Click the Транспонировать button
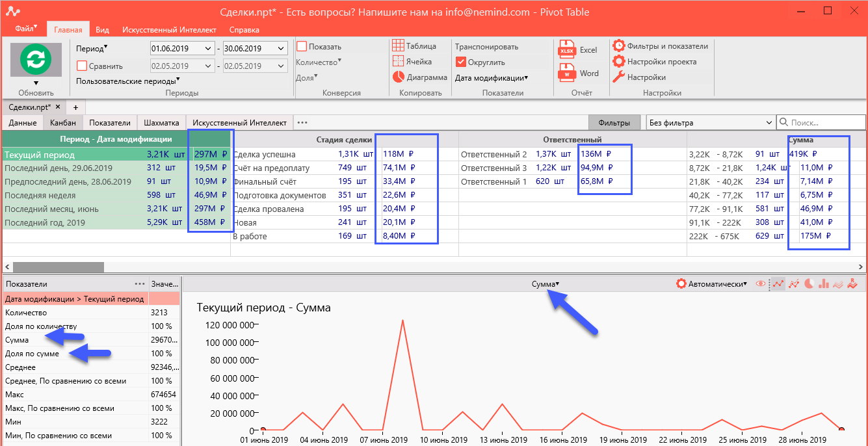 point(486,47)
